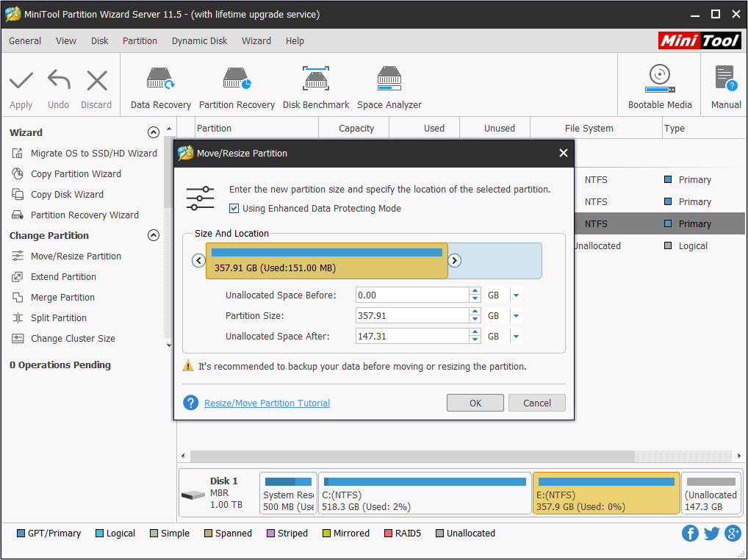Increase Unallocated Space Before value
Screen dimensions: 748x560
click(475, 292)
